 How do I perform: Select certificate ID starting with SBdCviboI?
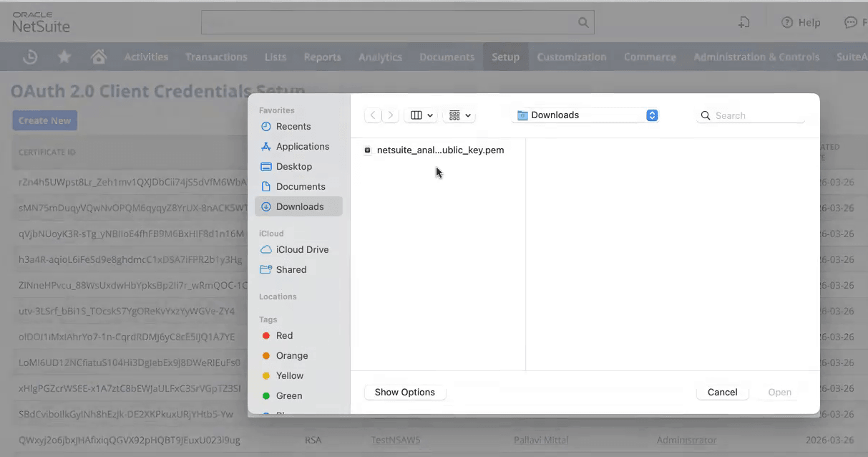click(126, 414)
